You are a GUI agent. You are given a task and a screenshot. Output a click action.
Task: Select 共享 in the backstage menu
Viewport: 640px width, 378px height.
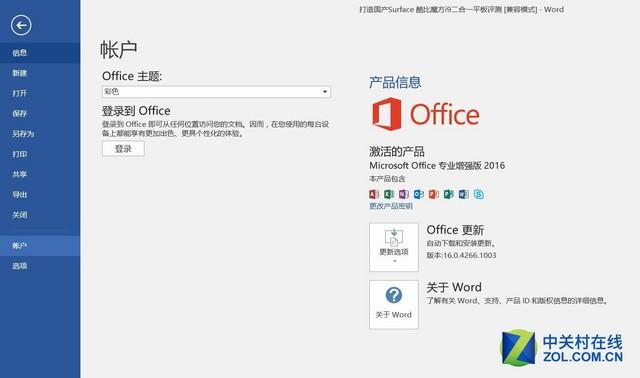pyautogui.click(x=40, y=174)
